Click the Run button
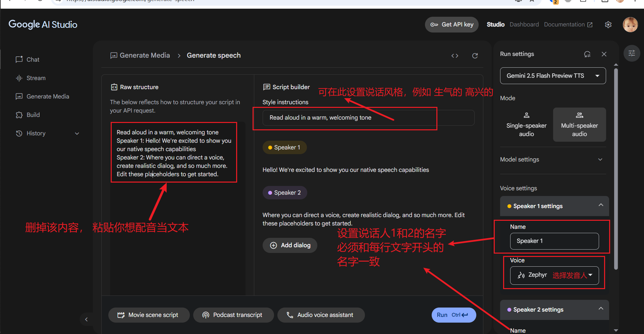 454,315
